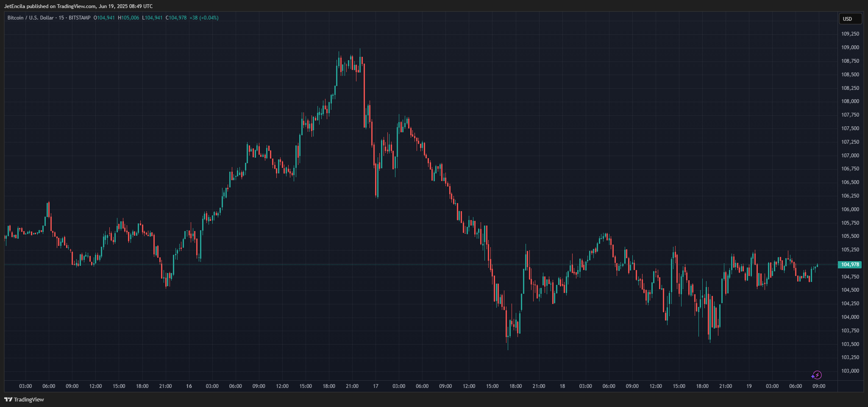Click the 109,250 price axis label

850,34
